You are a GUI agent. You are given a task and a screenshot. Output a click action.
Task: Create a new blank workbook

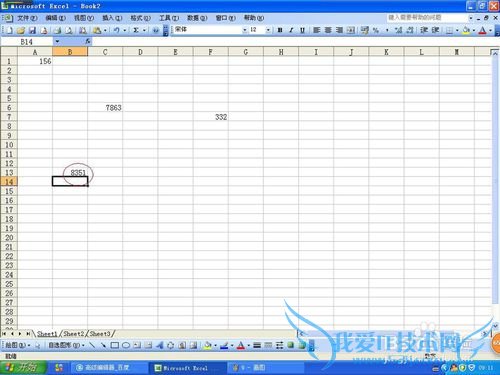(10, 30)
